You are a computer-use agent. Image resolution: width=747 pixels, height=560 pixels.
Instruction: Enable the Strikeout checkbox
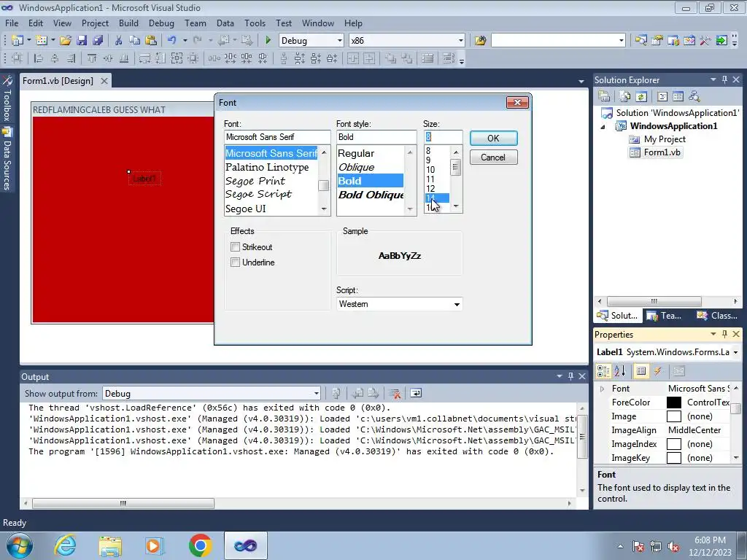point(235,246)
